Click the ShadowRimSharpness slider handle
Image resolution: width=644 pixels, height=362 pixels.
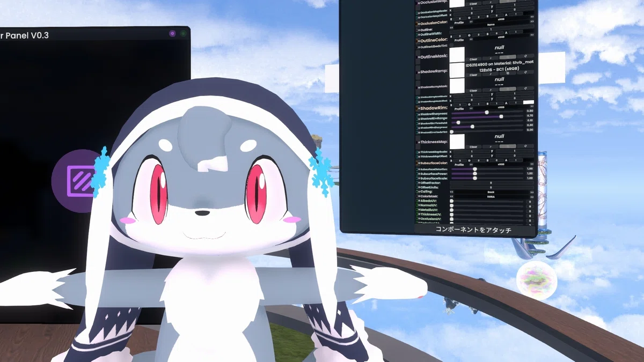[472, 127]
